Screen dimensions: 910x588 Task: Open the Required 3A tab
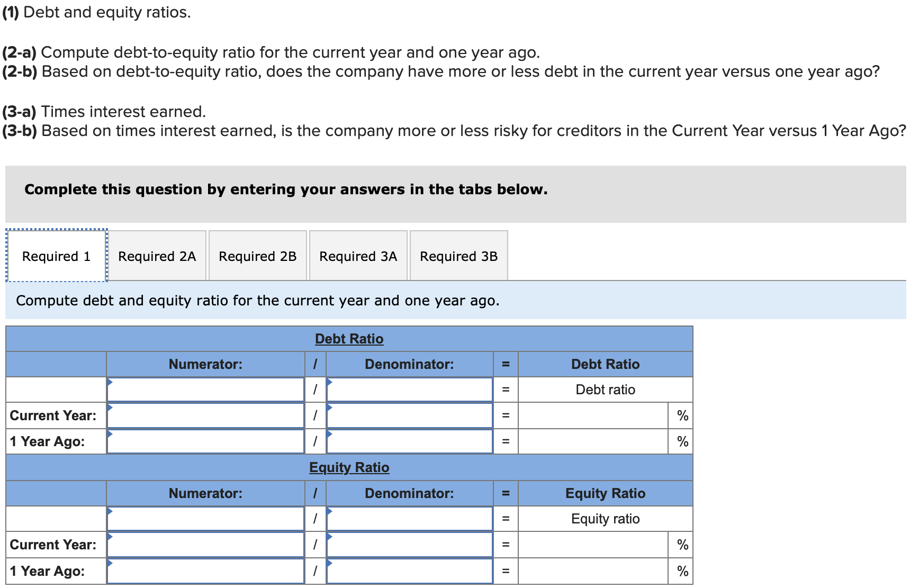(358, 256)
